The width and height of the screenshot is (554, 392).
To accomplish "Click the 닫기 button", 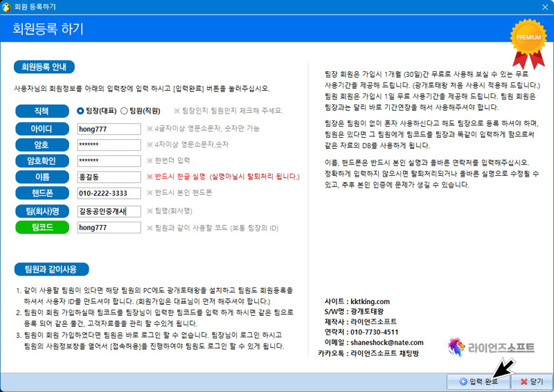I will (532, 382).
